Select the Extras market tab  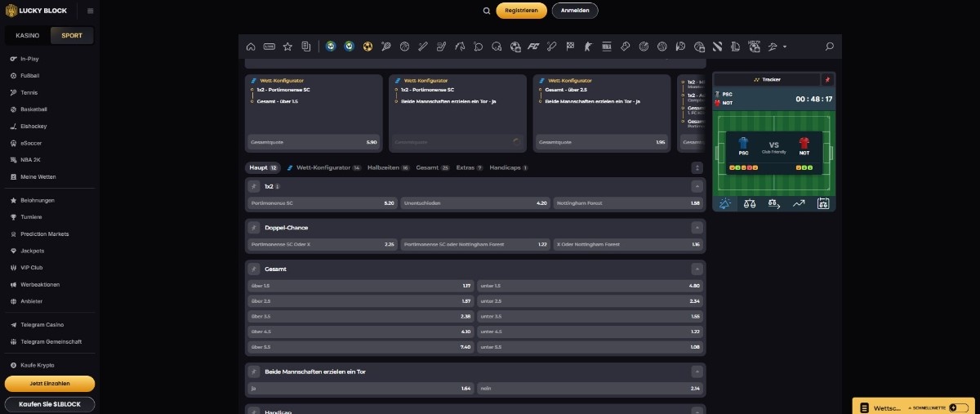click(x=470, y=167)
